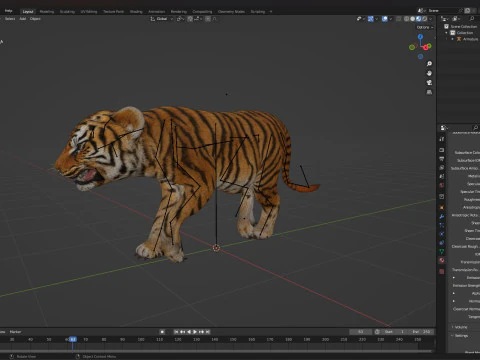Select rendered viewport shading
This screenshot has height=360, width=480.
coord(425,19)
